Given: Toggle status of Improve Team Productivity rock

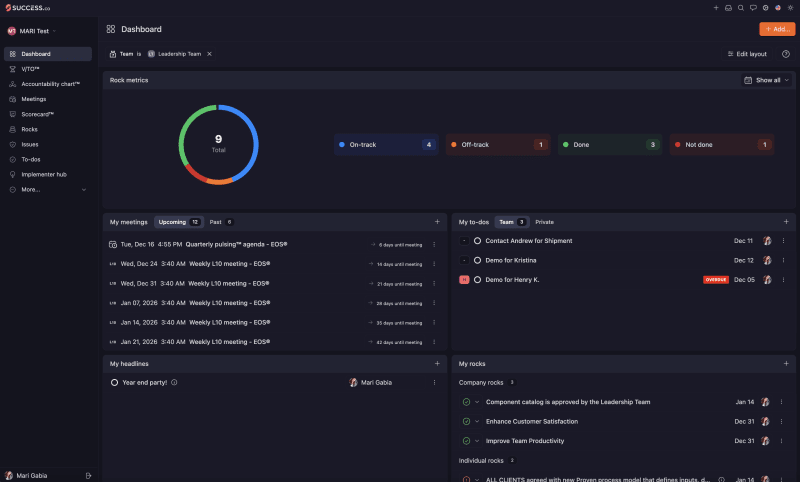Looking at the screenshot, I should pyautogui.click(x=466, y=441).
